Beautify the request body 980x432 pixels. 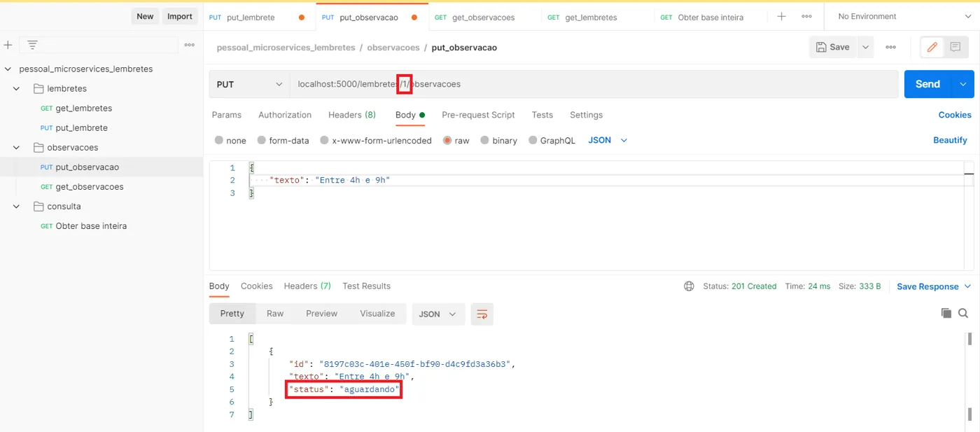[x=950, y=140]
